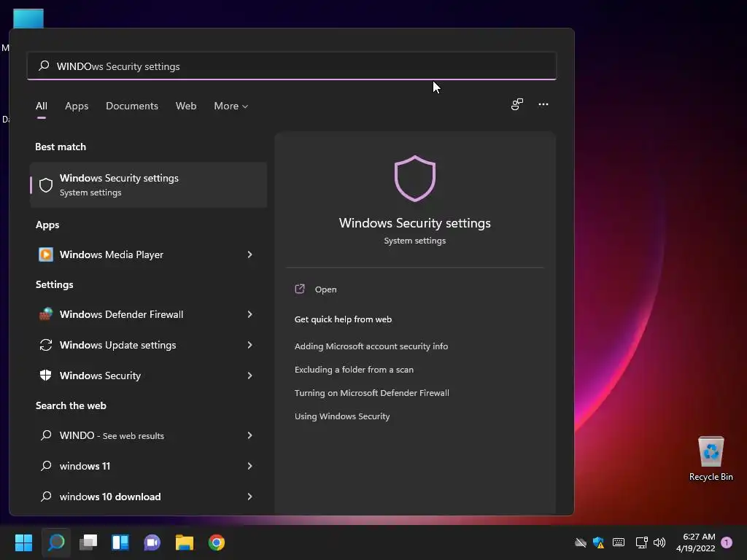This screenshot has width=747, height=560.
Task: Expand WINDO web results chevron
Action: tap(249, 435)
